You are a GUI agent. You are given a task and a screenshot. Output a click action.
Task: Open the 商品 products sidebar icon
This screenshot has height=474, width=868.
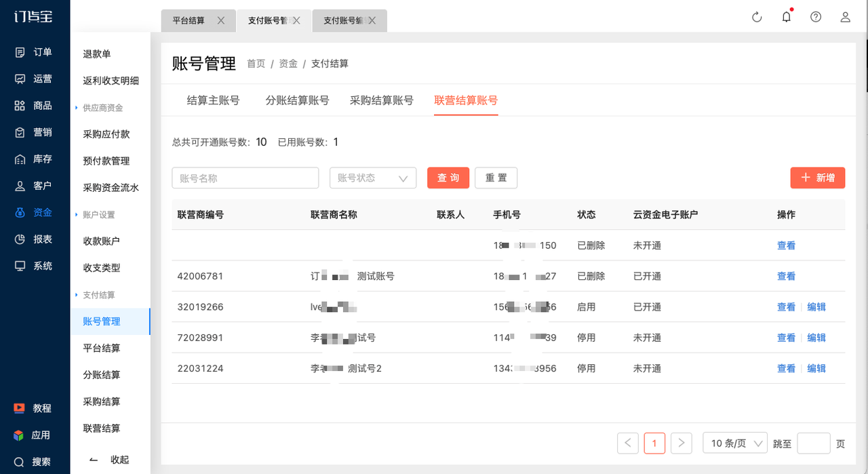pos(20,106)
